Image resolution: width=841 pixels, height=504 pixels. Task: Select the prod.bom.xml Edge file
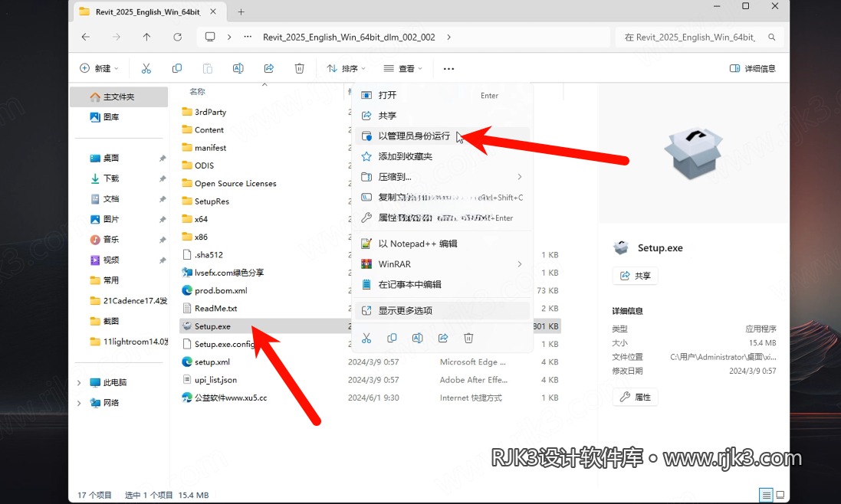221,290
